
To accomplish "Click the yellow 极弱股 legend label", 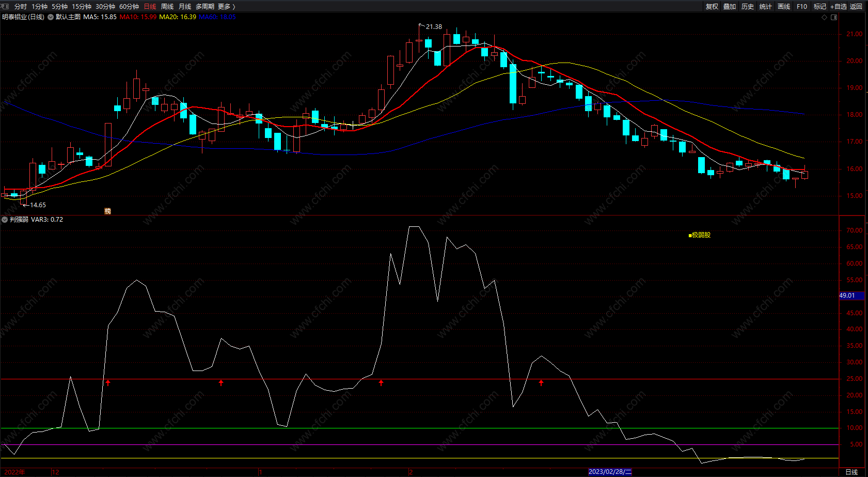I will [700, 235].
